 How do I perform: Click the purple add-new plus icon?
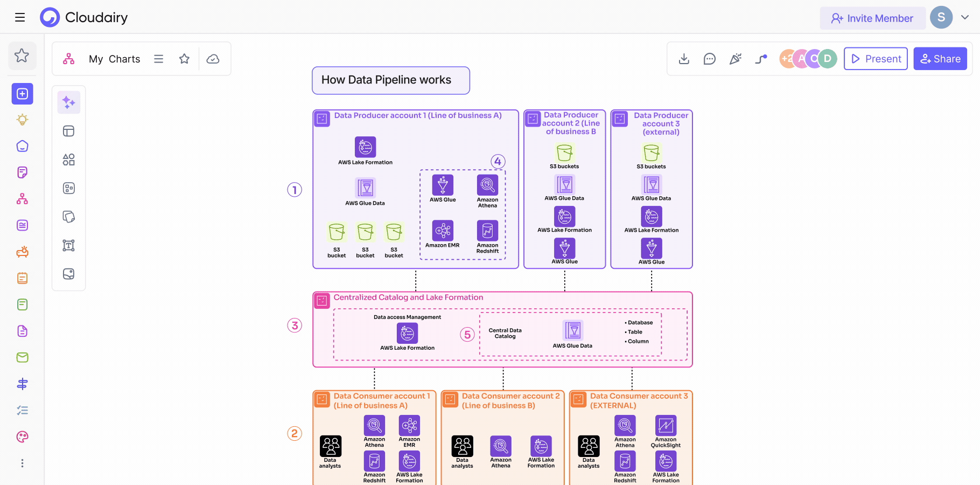tap(23, 94)
